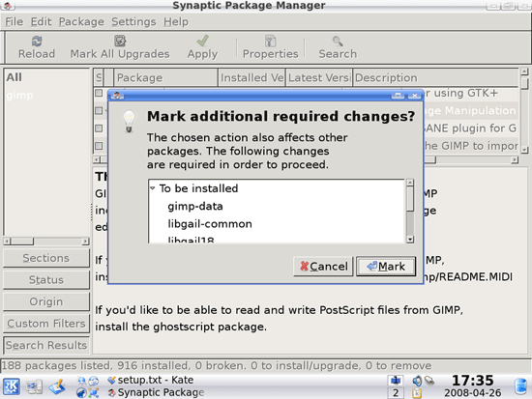Click the trash icon in the panel
The width and height of the screenshot is (532, 399).
pyautogui.click(x=520, y=386)
